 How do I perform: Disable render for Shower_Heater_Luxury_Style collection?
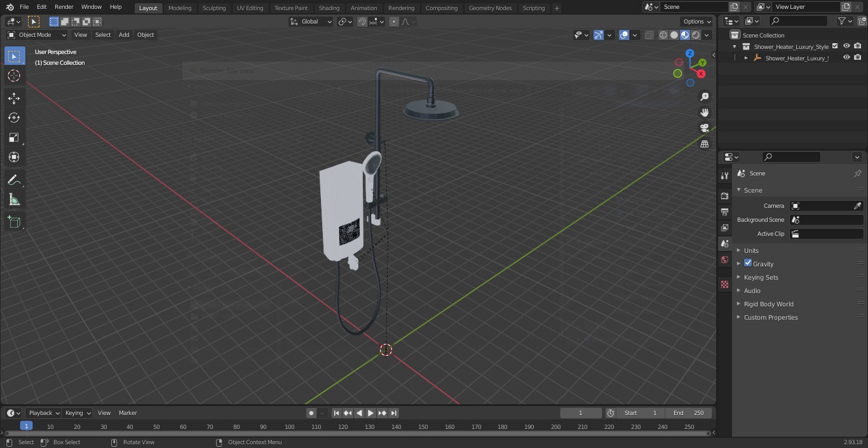(858, 46)
